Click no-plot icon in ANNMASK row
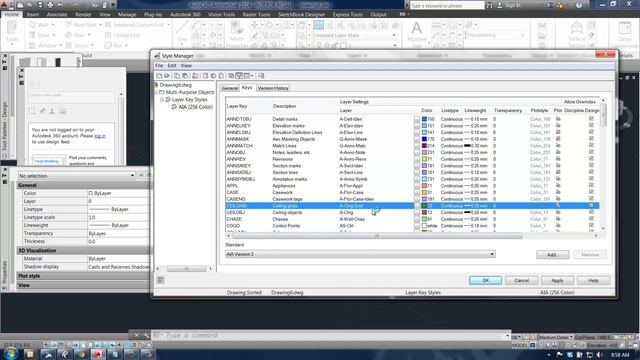640x360 pixels. (x=558, y=139)
